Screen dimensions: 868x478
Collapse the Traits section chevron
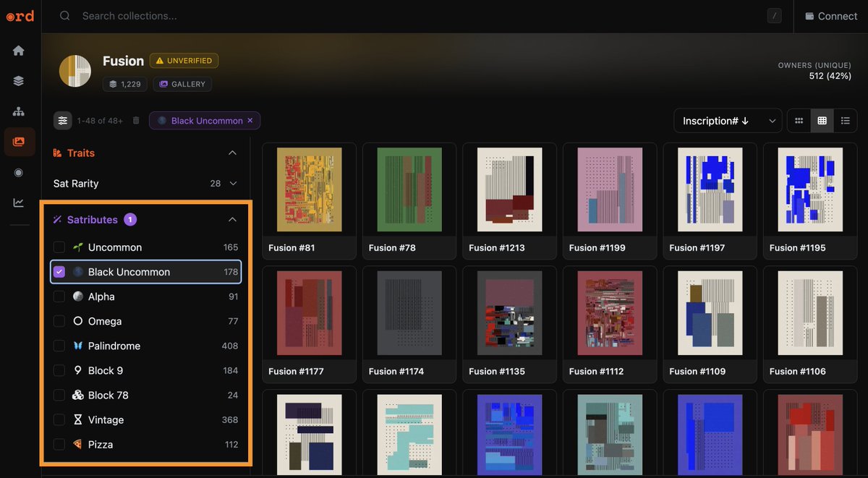click(232, 153)
